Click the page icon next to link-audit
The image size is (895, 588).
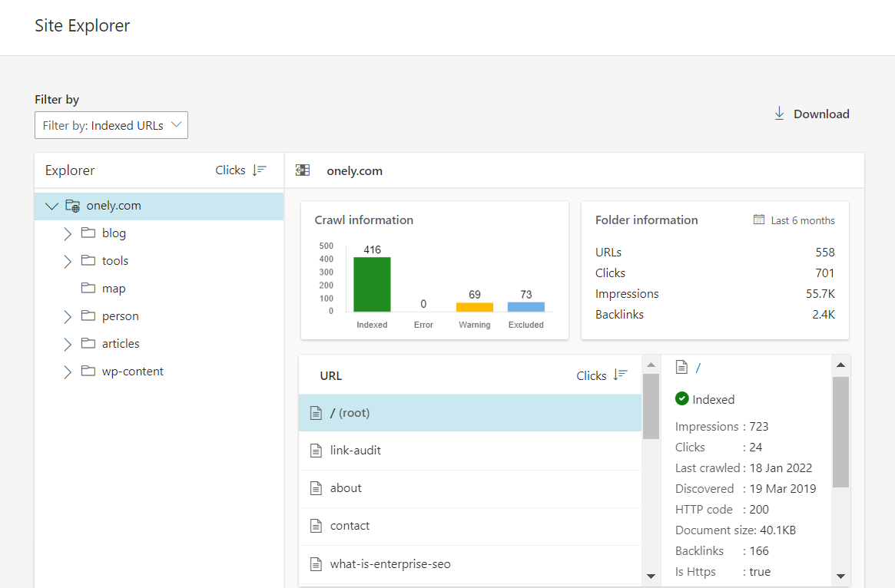pyautogui.click(x=316, y=450)
